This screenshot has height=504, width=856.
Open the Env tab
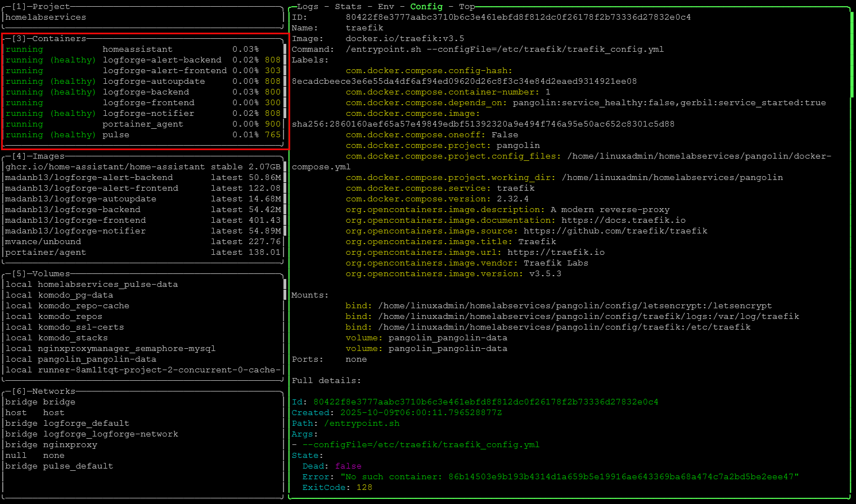tap(386, 7)
